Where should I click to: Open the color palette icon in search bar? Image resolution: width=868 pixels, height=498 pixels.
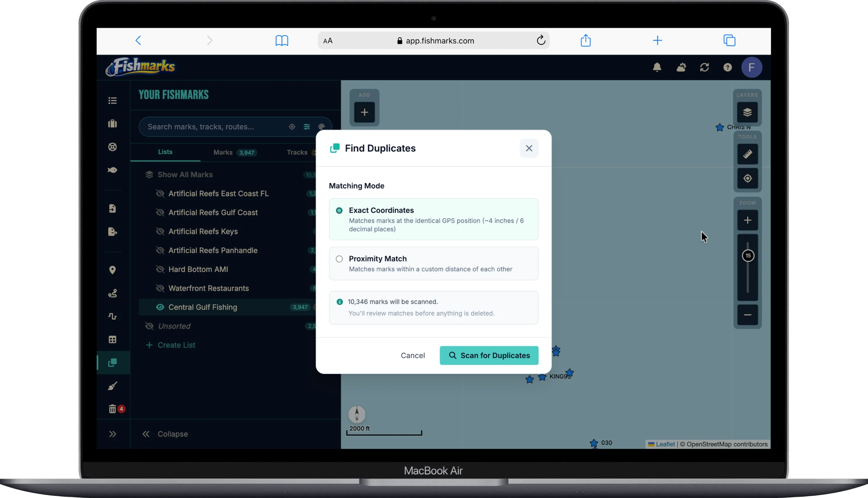[321, 127]
